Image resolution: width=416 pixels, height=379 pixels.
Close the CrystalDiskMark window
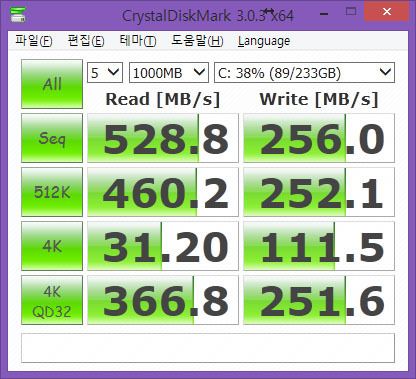click(387, 11)
